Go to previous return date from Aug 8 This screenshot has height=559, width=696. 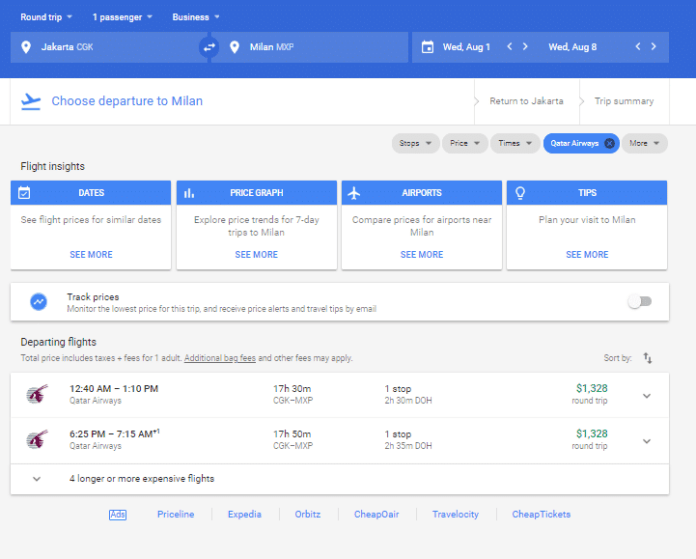coord(638,47)
